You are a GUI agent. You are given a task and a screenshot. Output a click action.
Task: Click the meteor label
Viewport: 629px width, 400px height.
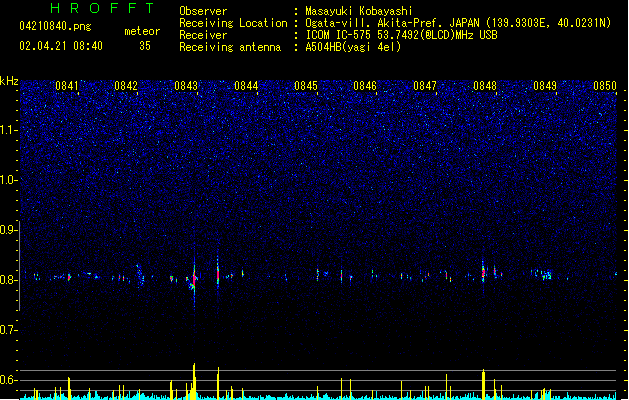[142, 31]
